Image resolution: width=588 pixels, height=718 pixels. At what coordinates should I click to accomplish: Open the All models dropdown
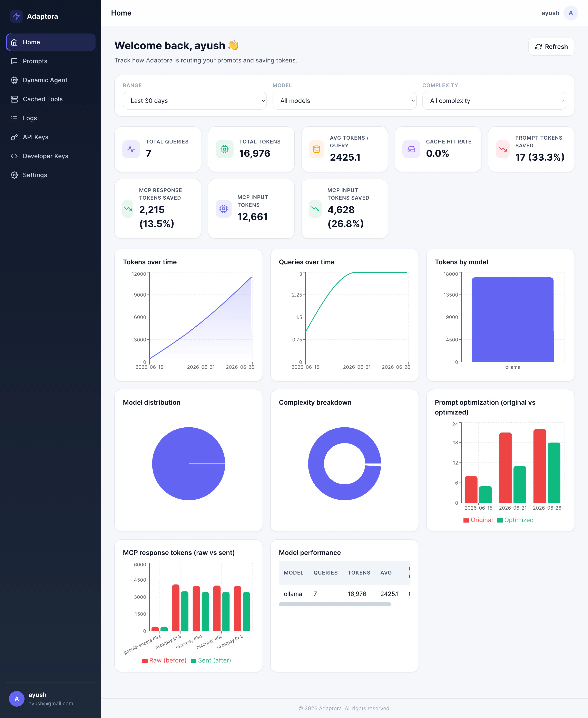pos(344,101)
